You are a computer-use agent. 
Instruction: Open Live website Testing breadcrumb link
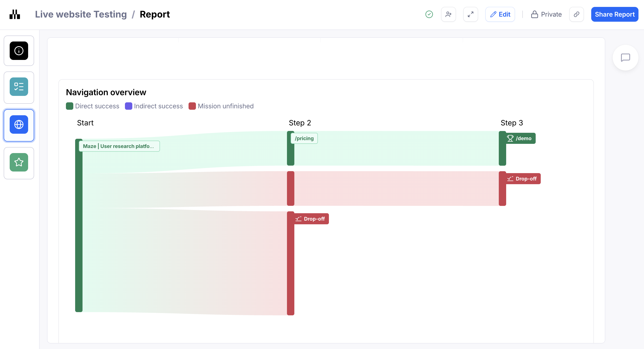point(81,14)
